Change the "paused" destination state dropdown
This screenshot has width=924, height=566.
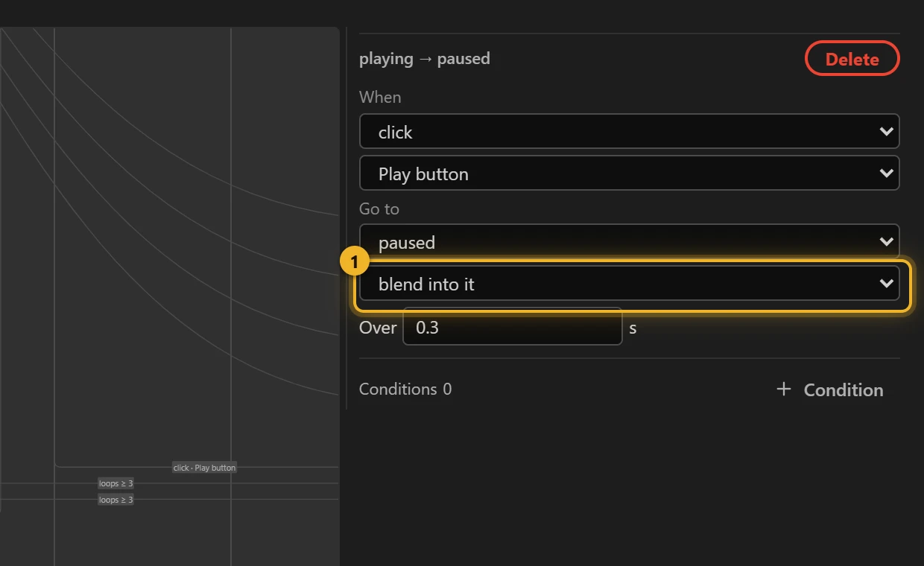tap(629, 242)
